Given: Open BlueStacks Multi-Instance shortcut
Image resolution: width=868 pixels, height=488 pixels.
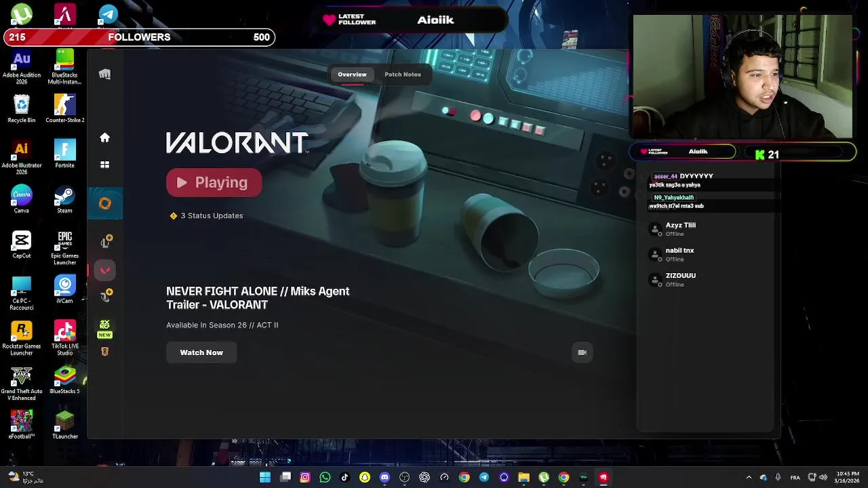Looking at the screenshot, I should pos(64,67).
